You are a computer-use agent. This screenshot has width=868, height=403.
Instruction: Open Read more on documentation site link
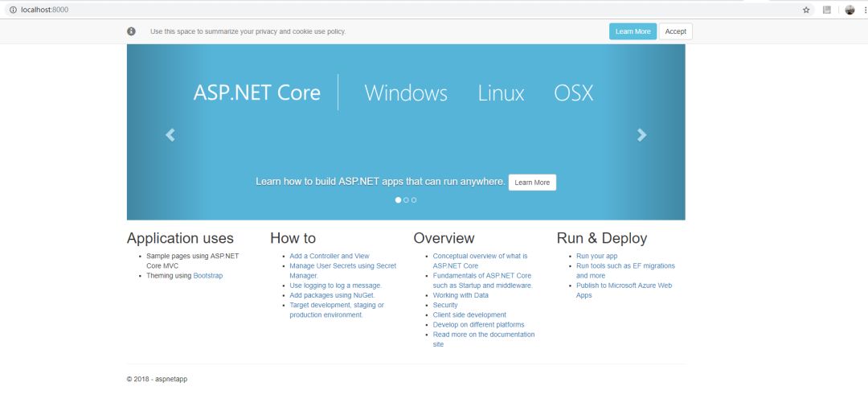pyautogui.click(x=484, y=339)
